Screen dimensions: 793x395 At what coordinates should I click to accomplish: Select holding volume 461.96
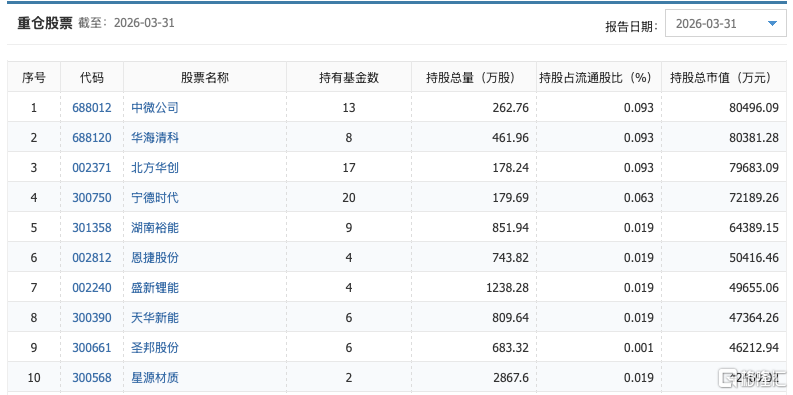511,138
